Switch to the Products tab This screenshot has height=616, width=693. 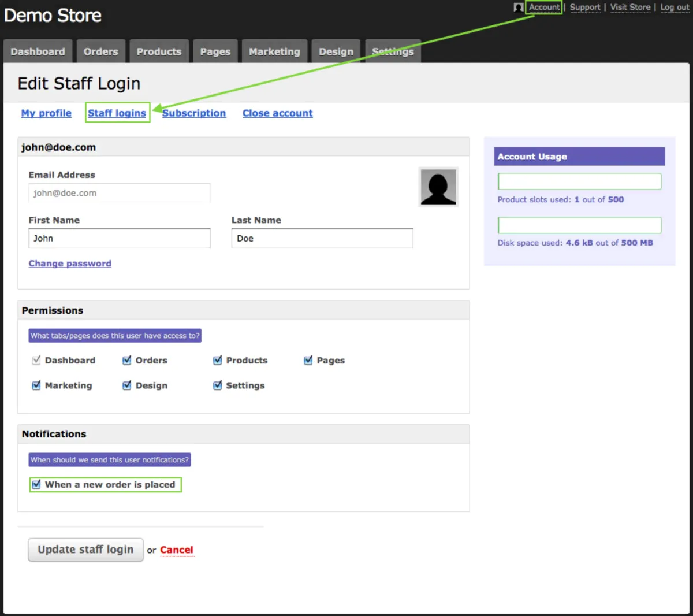pyautogui.click(x=159, y=51)
